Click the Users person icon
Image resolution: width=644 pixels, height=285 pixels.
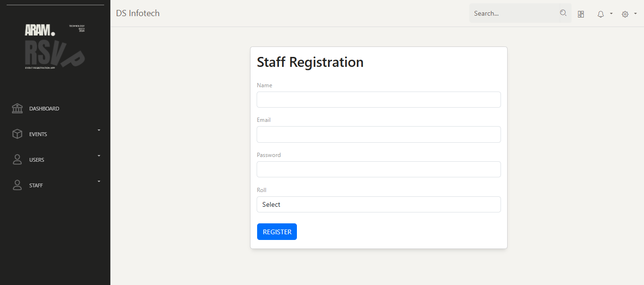coord(17,160)
